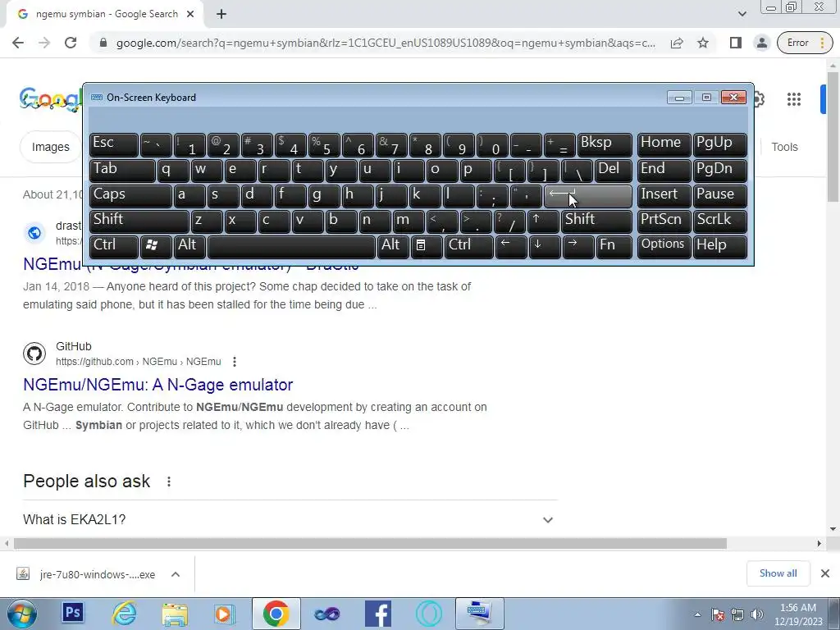Tap the up arrow key on-screen
Screen dimensions: 840x630
(x=543, y=221)
